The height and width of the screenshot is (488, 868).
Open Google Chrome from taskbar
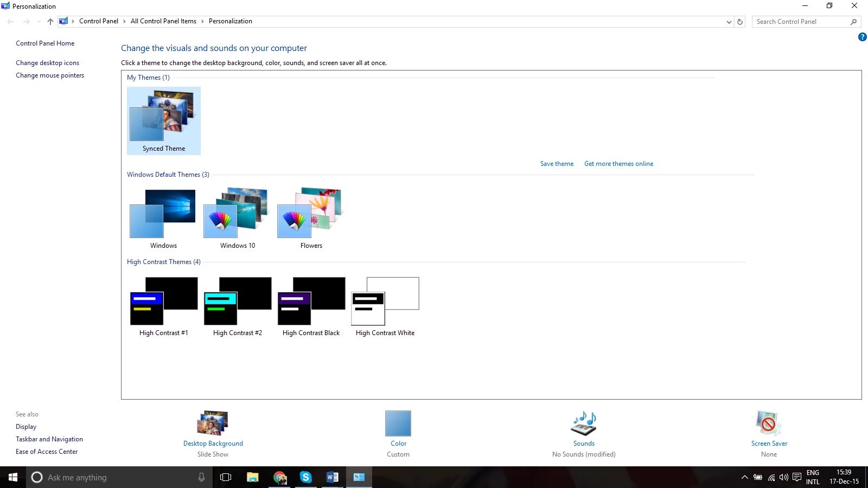(279, 477)
